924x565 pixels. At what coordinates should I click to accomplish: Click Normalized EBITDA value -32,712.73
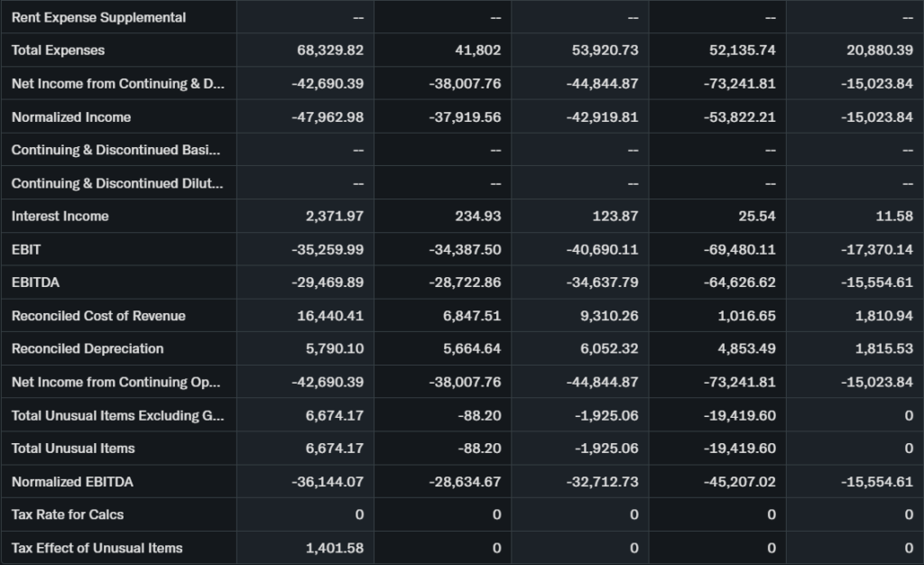click(x=602, y=482)
